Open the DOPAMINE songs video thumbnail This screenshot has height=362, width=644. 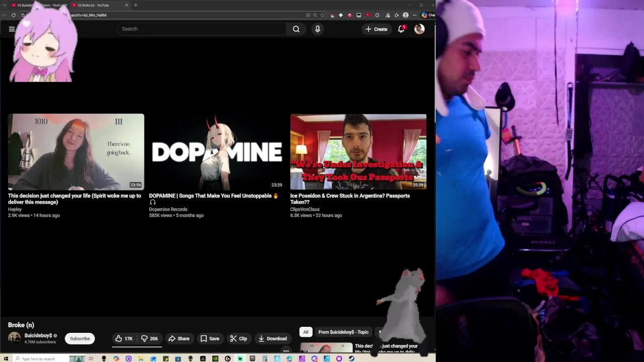[x=217, y=152]
